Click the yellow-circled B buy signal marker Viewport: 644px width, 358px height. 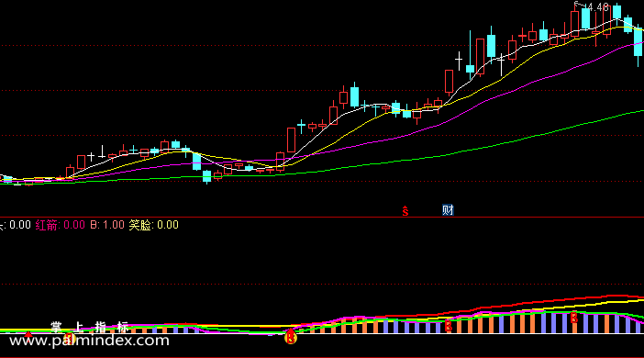pyautogui.click(x=291, y=338)
